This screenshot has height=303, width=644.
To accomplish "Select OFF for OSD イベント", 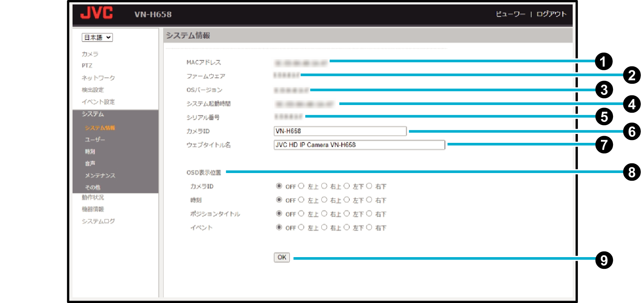I will click(x=279, y=227).
